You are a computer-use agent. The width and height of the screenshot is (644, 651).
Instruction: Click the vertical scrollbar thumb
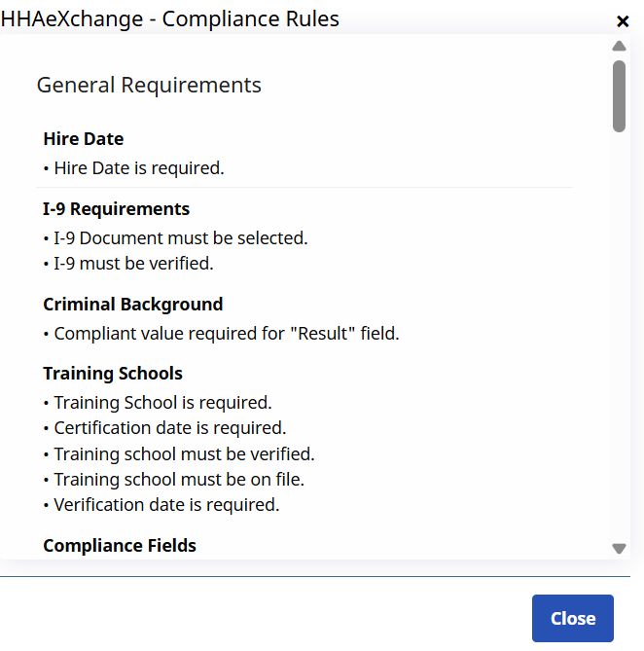tap(619, 95)
